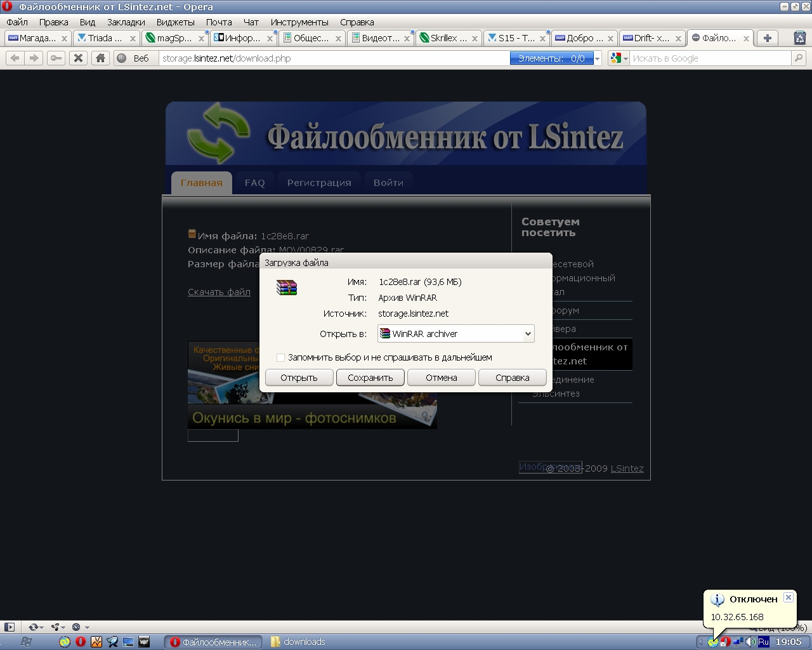Viewport: 812px width, 650px height.
Task: Expand hidden tray icons arrow
Action: coord(701,642)
